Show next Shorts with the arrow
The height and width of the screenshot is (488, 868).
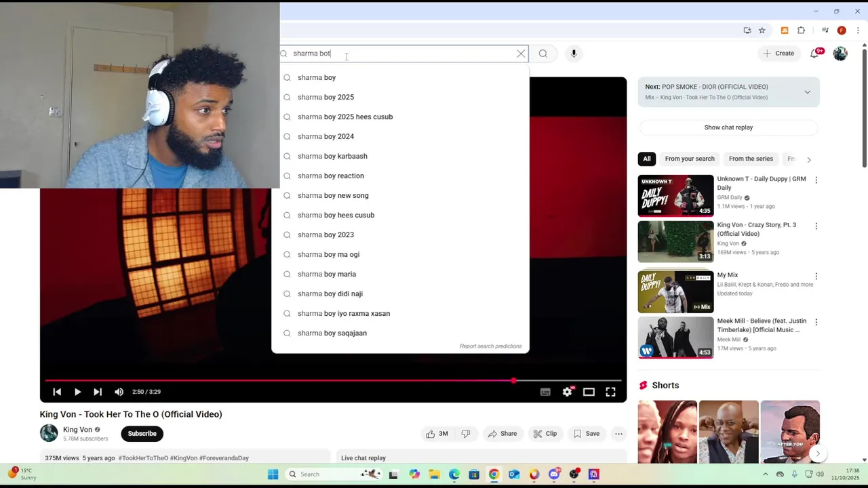(818, 453)
